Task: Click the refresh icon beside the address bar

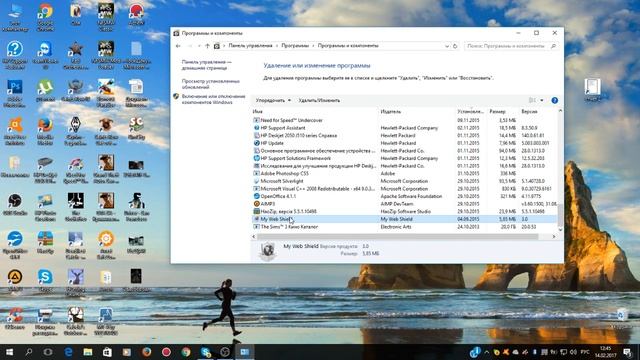Action: click(455, 46)
